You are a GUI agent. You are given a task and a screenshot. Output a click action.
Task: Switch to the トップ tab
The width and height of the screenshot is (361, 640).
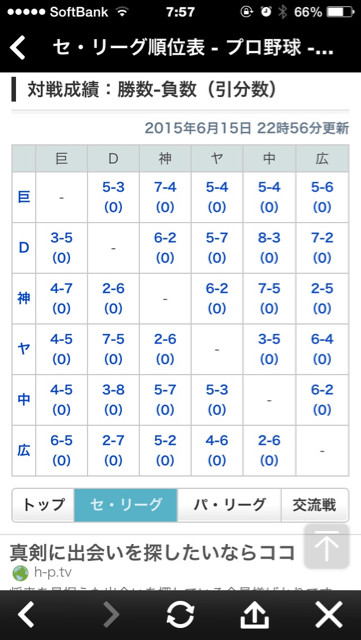coord(43,505)
